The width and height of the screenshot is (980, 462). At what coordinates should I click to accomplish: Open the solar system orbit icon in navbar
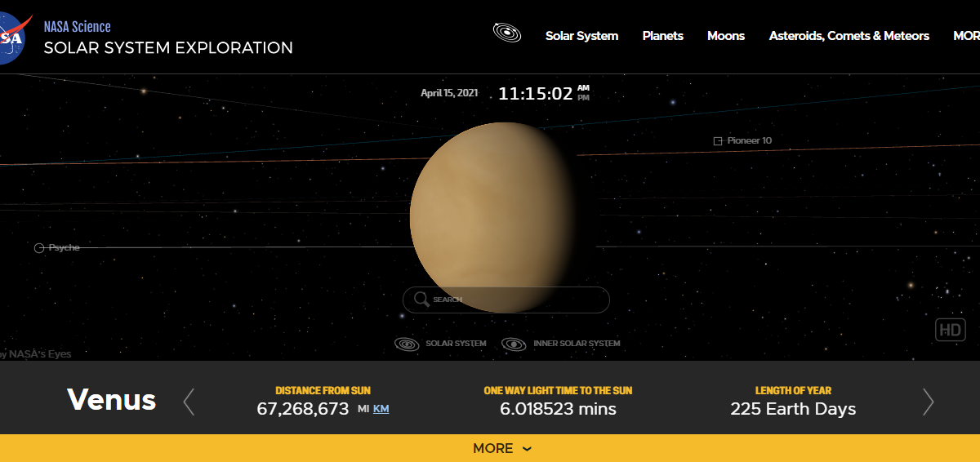(507, 33)
